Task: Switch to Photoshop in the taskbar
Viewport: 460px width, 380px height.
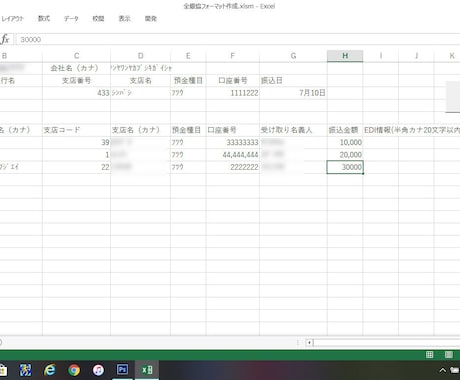Action: tap(122, 369)
